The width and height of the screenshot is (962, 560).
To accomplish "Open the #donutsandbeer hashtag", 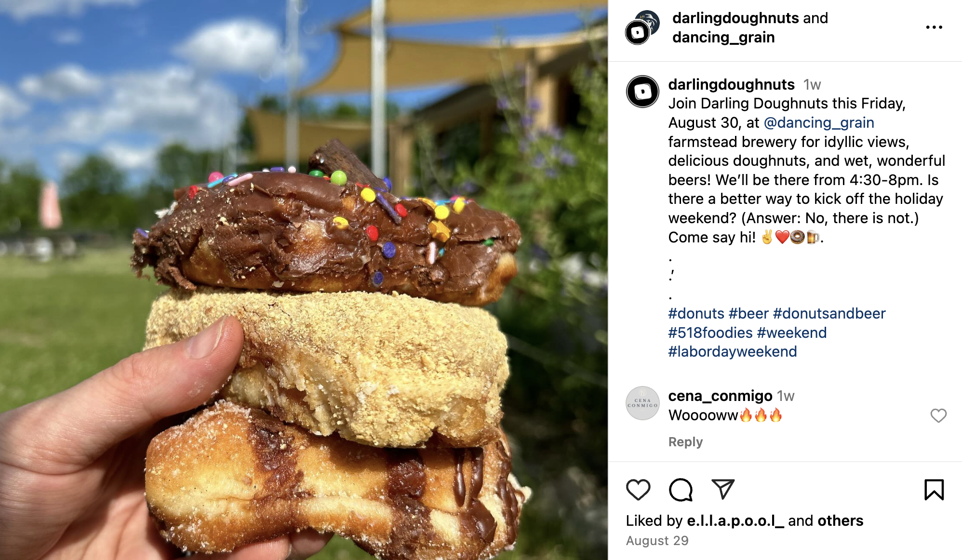I will pos(829,313).
